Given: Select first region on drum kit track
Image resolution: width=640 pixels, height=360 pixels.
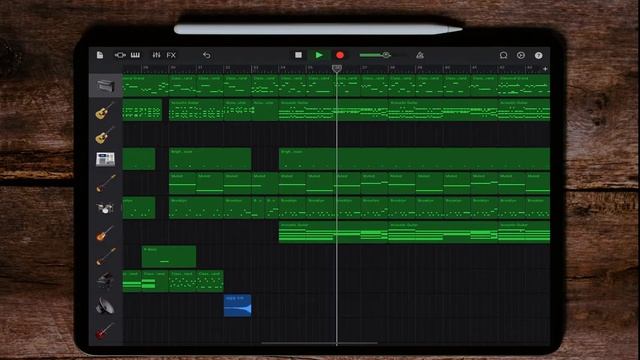Looking at the screenshot, I should pos(139,208).
